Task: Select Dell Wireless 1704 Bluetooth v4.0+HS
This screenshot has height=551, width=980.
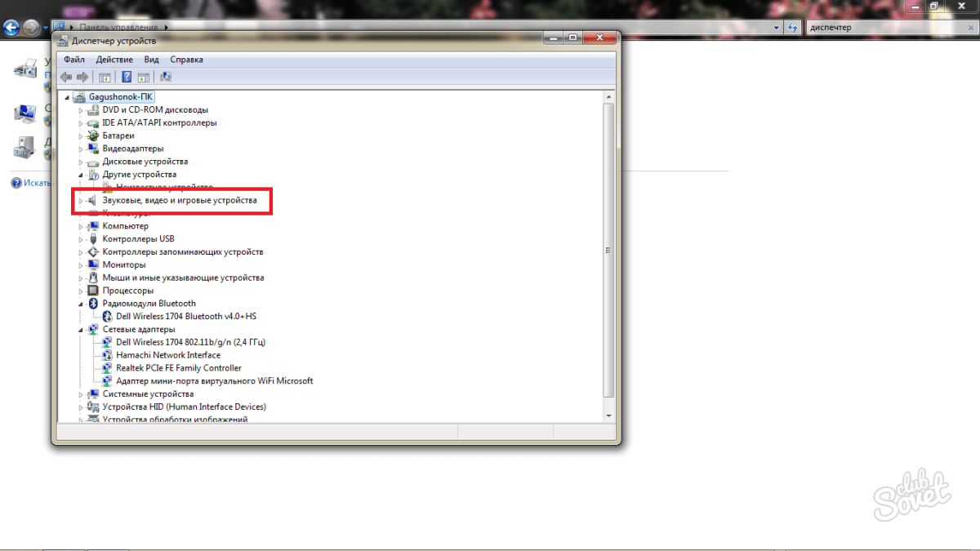Action: click(x=186, y=317)
